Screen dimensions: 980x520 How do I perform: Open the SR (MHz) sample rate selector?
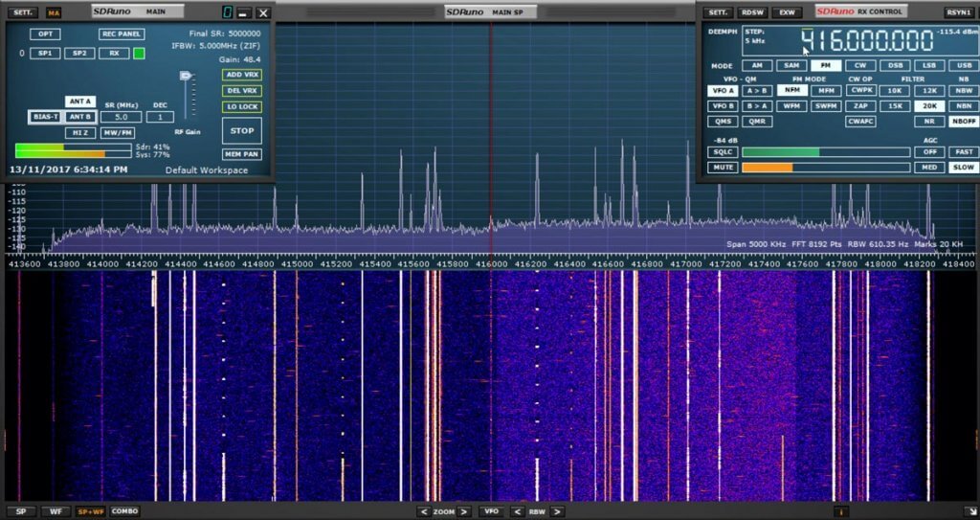click(122, 117)
